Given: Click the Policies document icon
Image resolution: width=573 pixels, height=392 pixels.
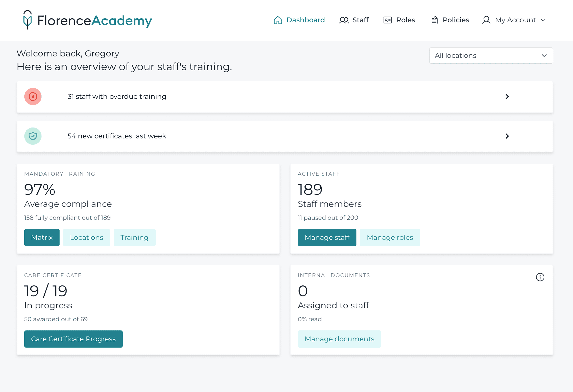Looking at the screenshot, I should pos(434,20).
